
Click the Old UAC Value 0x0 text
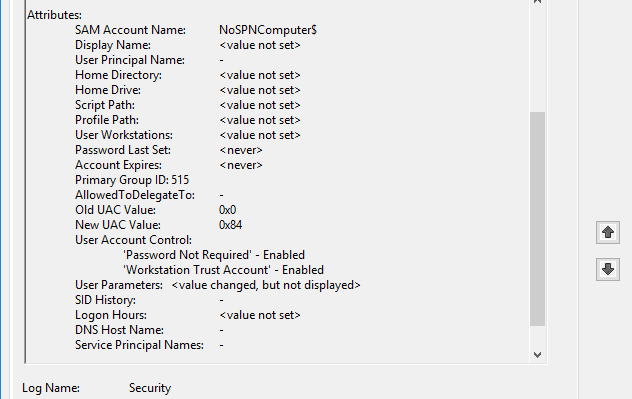(x=227, y=210)
